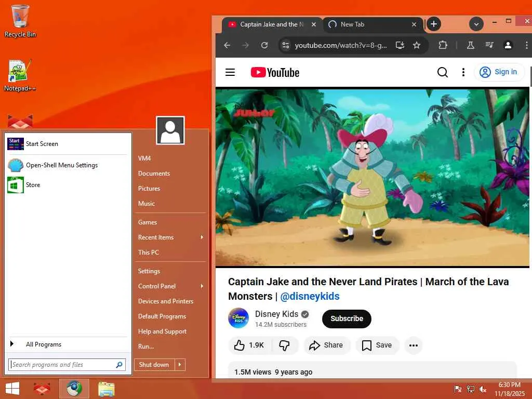Expand Control Panel submenu arrow
The image size is (532, 399).
click(202, 286)
